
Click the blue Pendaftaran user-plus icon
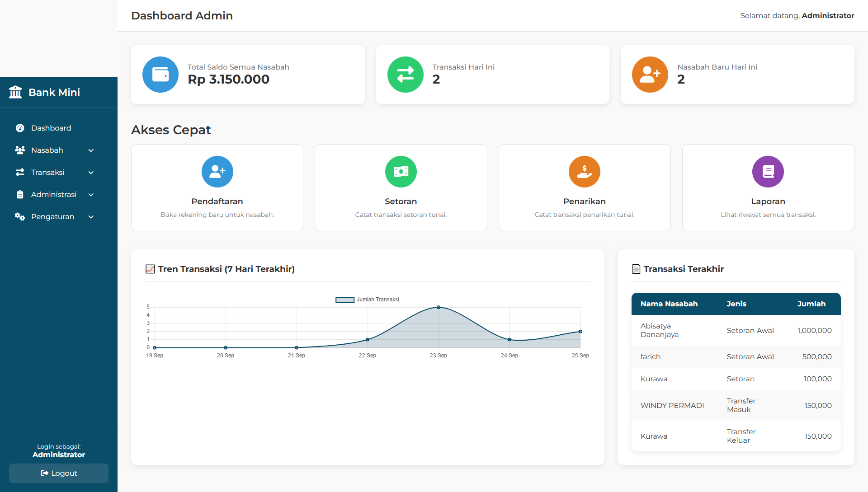pos(217,172)
